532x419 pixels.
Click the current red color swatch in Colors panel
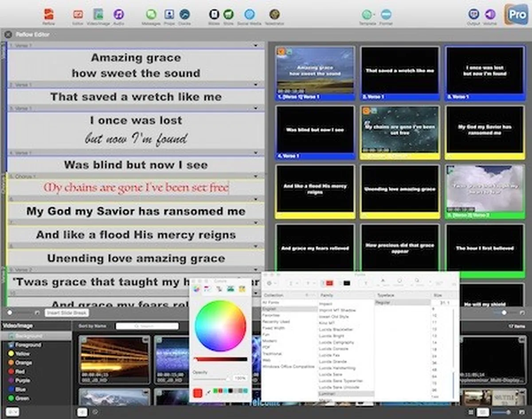[x=198, y=393]
